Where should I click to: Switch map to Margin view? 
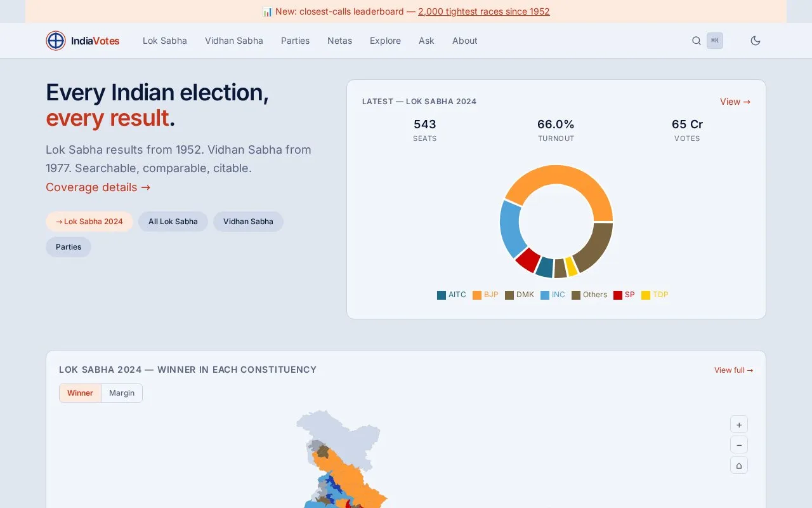[x=122, y=393]
